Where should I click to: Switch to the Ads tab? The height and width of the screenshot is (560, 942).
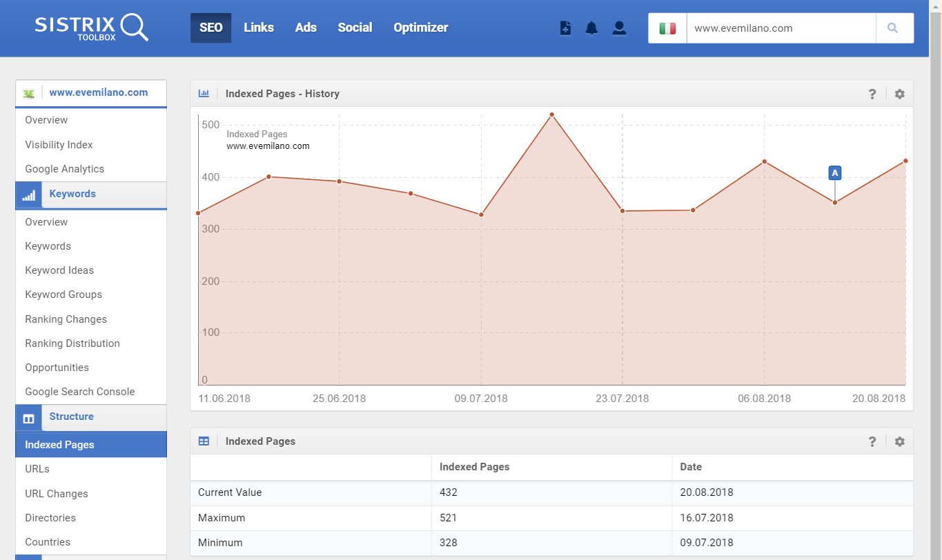[306, 28]
